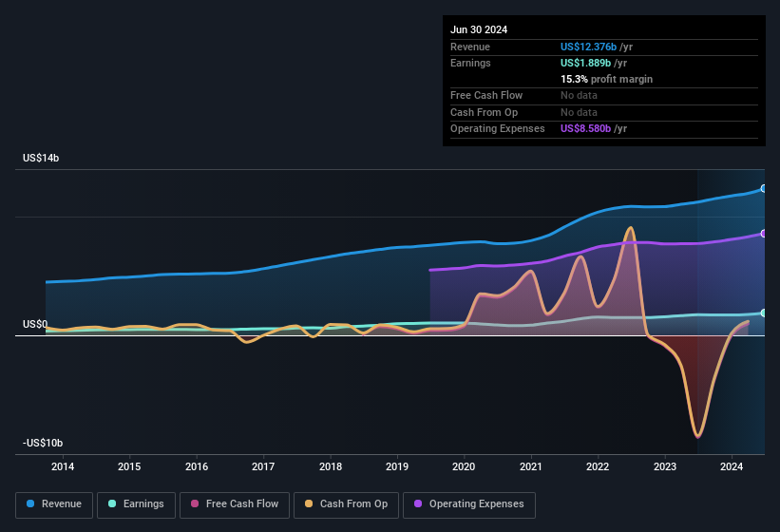Click the US$12.376b revenue value
The image size is (780, 532).
click(x=588, y=47)
